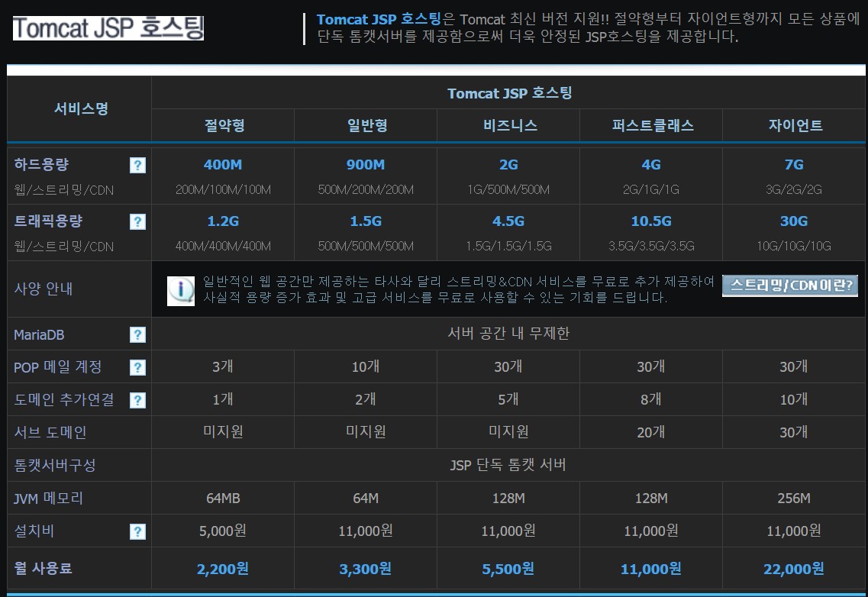Select the 절약형 plan column header
The height and width of the screenshot is (597, 868).
(x=224, y=125)
